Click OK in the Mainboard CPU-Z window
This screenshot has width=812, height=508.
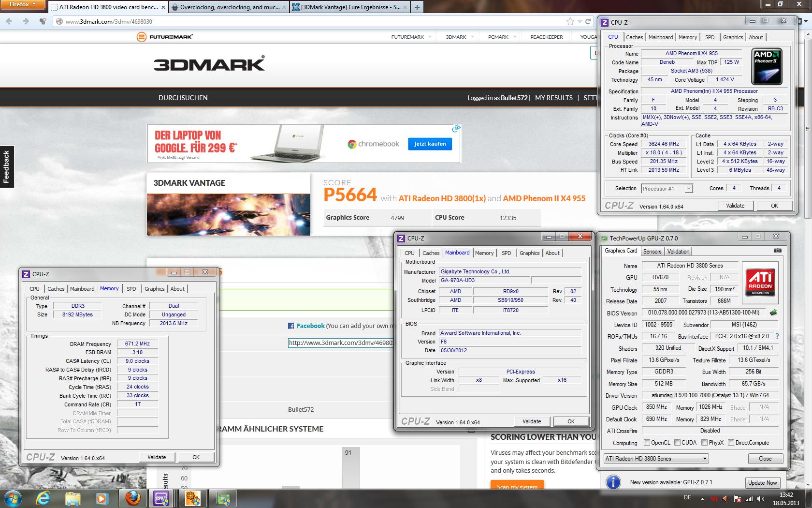[571, 421]
